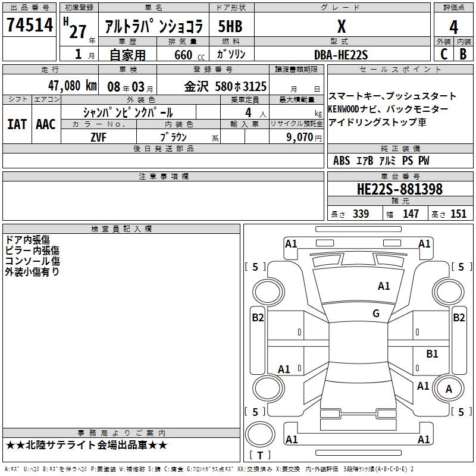Viewport: 476px width, 476px height.
Task: Click the 検査員記入欄 header
Action: click(x=121, y=229)
